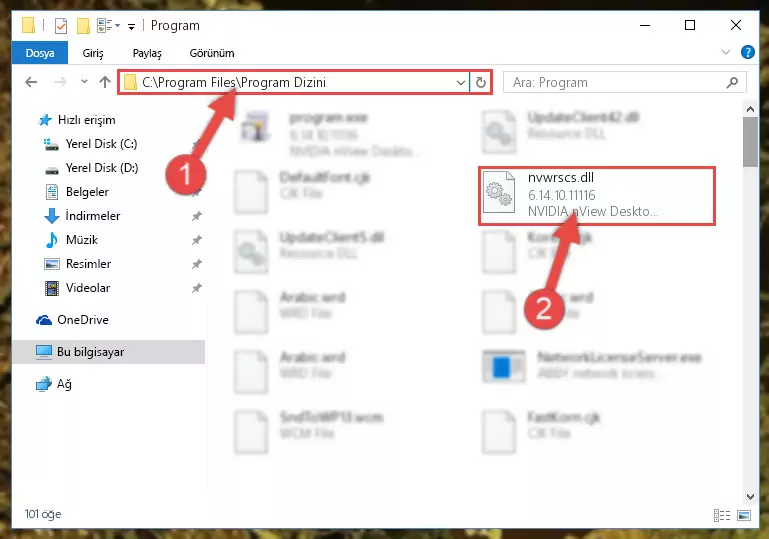Image resolution: width=769 pixels, height=539 pixels.
Task: Click the Resimler picture icon
Action: [51, 264]
